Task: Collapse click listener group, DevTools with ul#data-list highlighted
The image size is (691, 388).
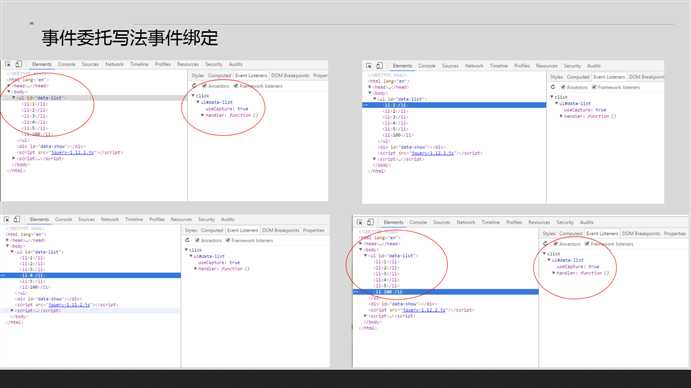Action: coord(193,96)
